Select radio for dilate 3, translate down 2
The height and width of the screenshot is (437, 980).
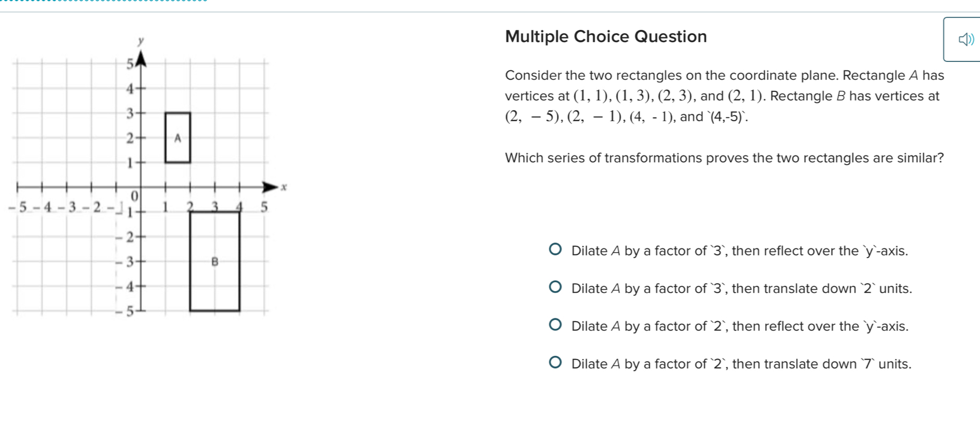coord(556,287)
